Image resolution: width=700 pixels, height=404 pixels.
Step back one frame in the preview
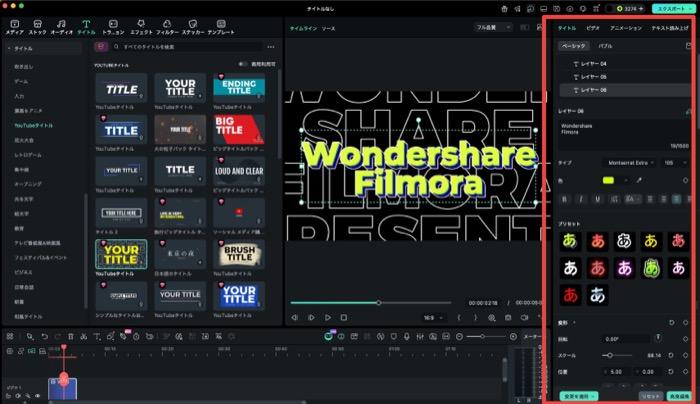pos(295,317)
